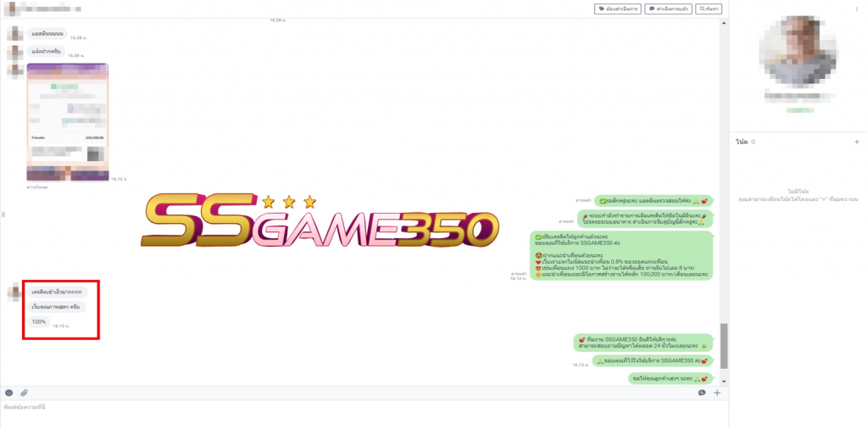Attach a file with the paperclip icon
The image size is (868, 429).
[24, 393]
